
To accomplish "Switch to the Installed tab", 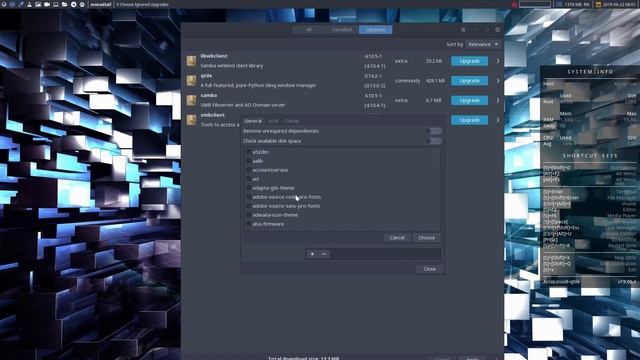I will [x=342, y=30].
